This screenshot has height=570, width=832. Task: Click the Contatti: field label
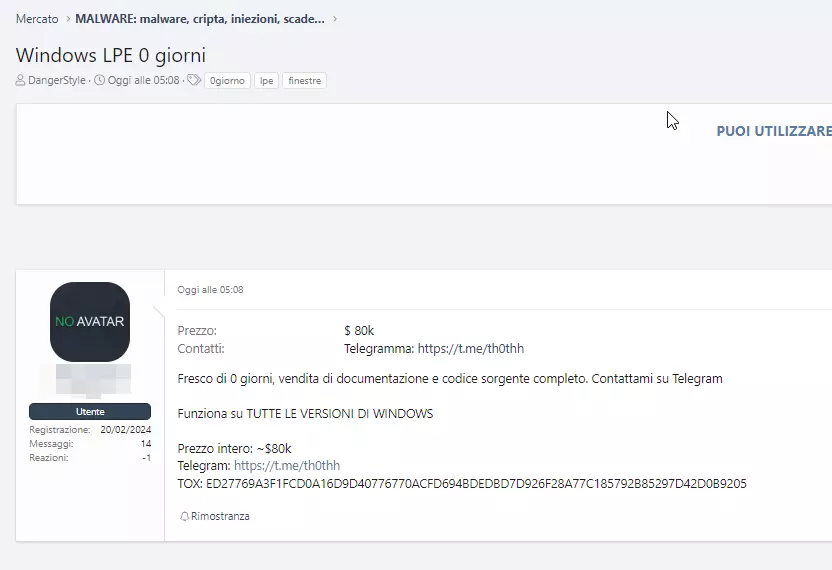[x=201, y=349]
